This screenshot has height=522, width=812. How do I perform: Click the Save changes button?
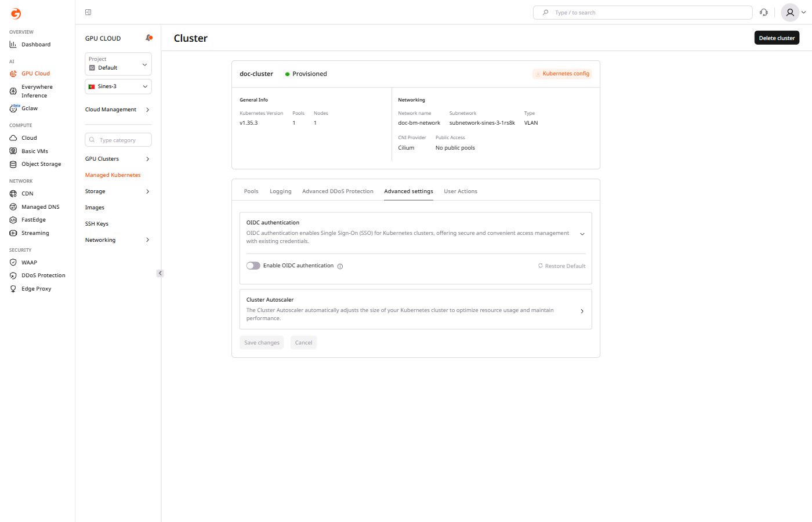pyautogui.click(x=262, y=343)
